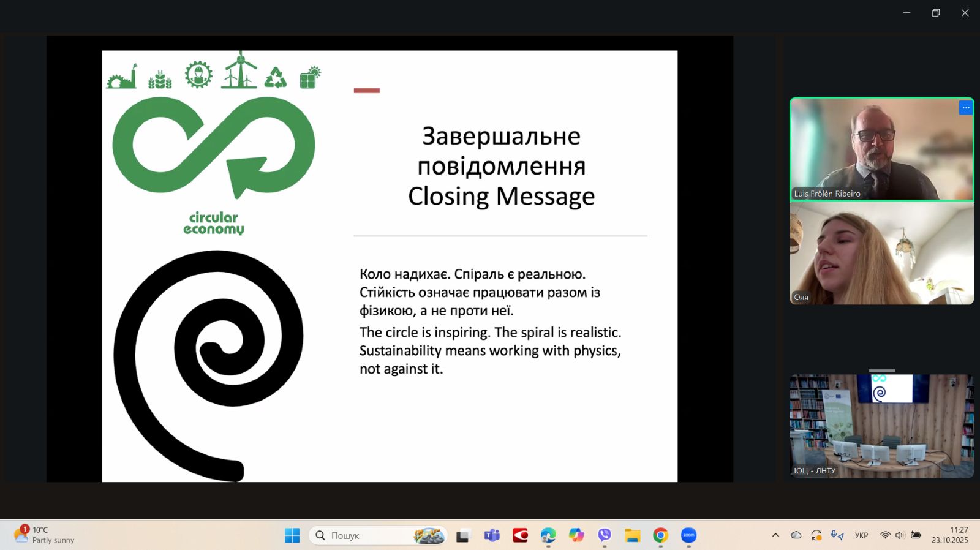Viewport: 980px width, 550px height.
Task: Open Zoom from the taskbar
Action: click(x=688, y=535)
